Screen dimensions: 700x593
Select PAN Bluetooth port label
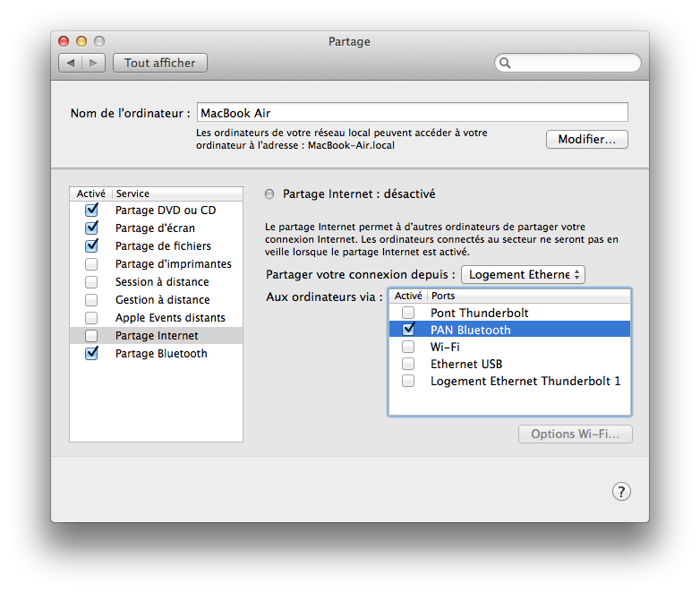[471, 330]
